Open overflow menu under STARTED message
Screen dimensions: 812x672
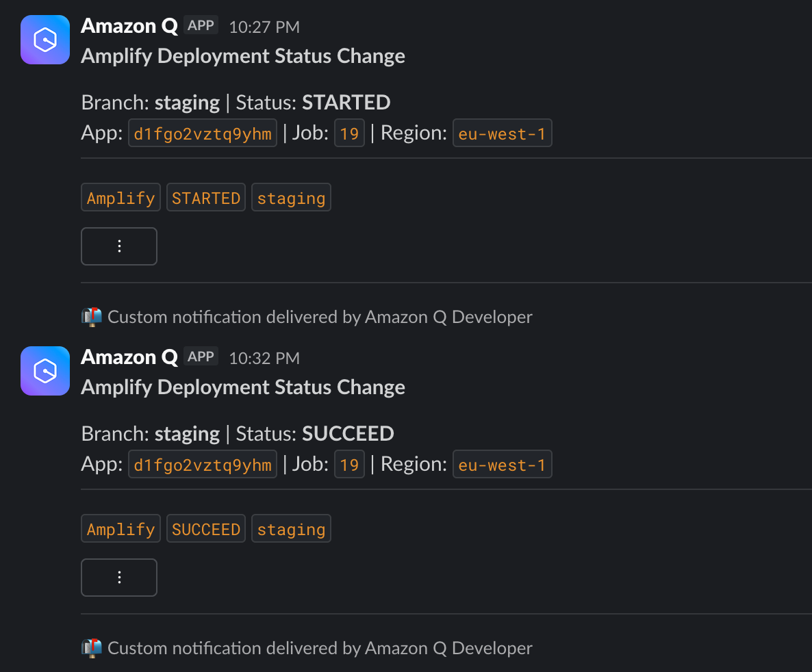tap(119, 246)
